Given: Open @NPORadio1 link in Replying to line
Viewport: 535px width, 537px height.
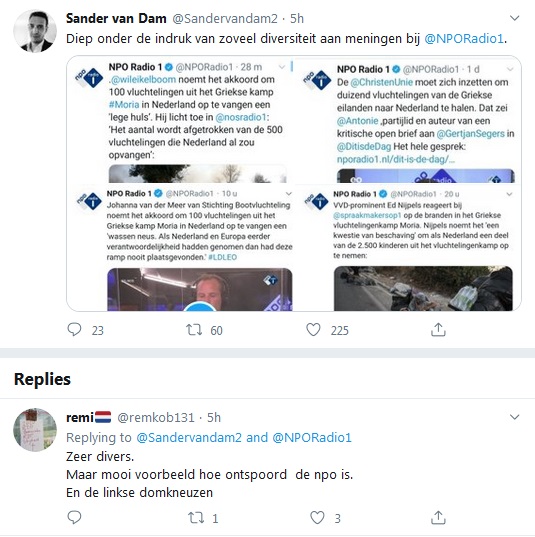Looking at the screenshot, I should [312, 437].
